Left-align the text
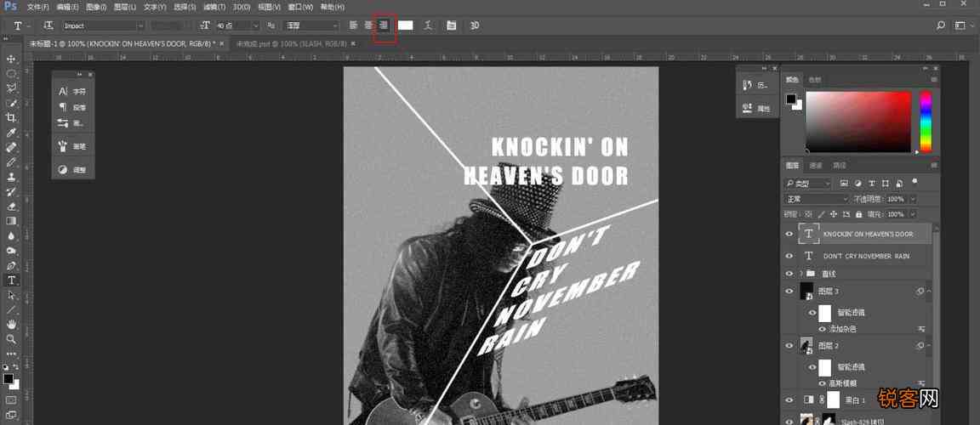The height and width of the screenshot is (425, 980). coord(353,25)
